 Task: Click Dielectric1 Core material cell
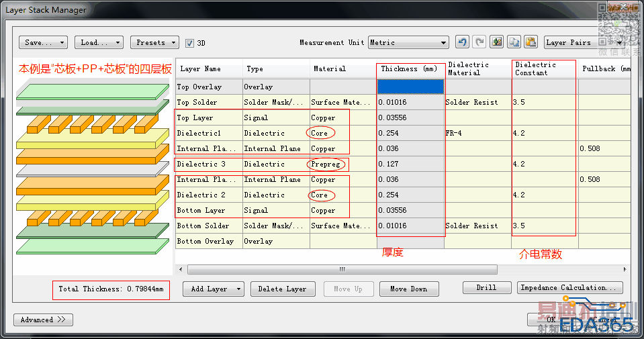343,133
